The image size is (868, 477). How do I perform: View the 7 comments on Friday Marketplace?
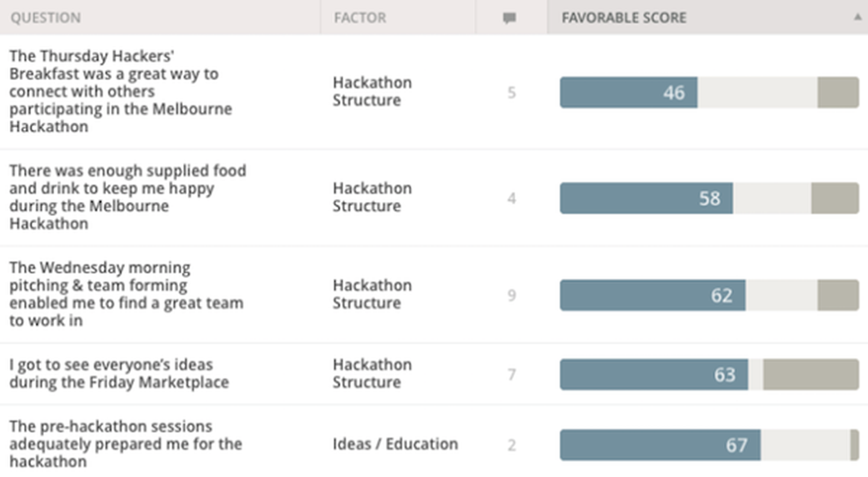tap(511, 375)
